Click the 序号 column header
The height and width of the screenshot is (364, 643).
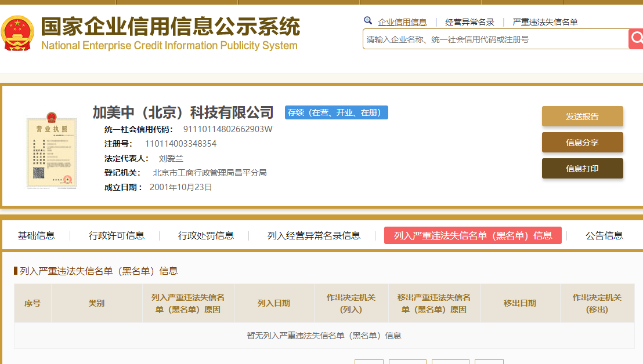32,303
